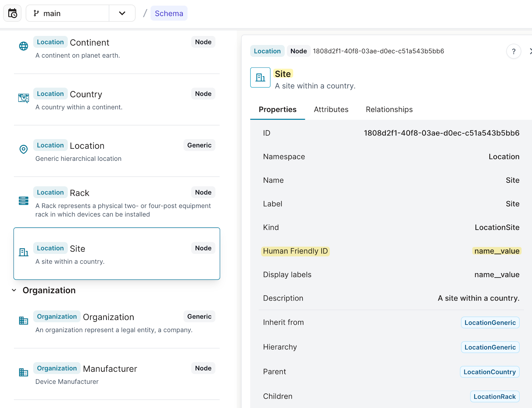Screen dimensions: 532x408
Task: Click the Organization row building icon
Action: 24,320
